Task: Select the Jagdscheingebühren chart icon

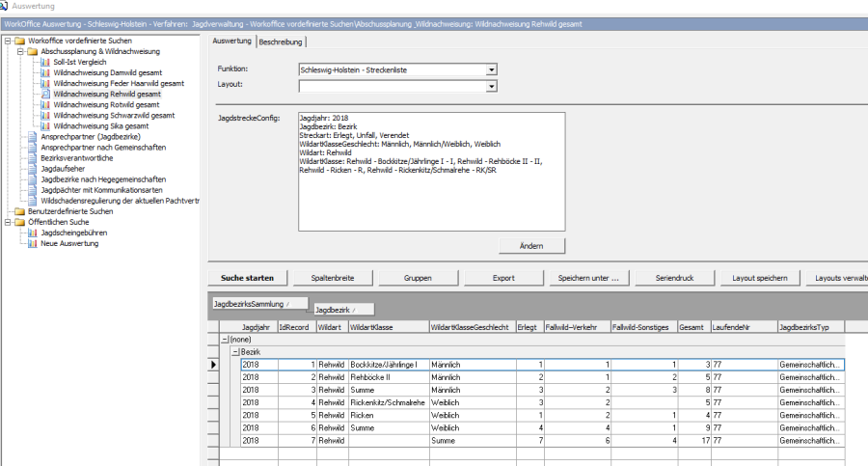Action: [33, 233]
